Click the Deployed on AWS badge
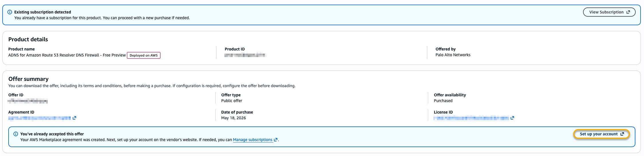Image resolution: width=644 pixels, height=156 pixels. click(x=144, y=55)
